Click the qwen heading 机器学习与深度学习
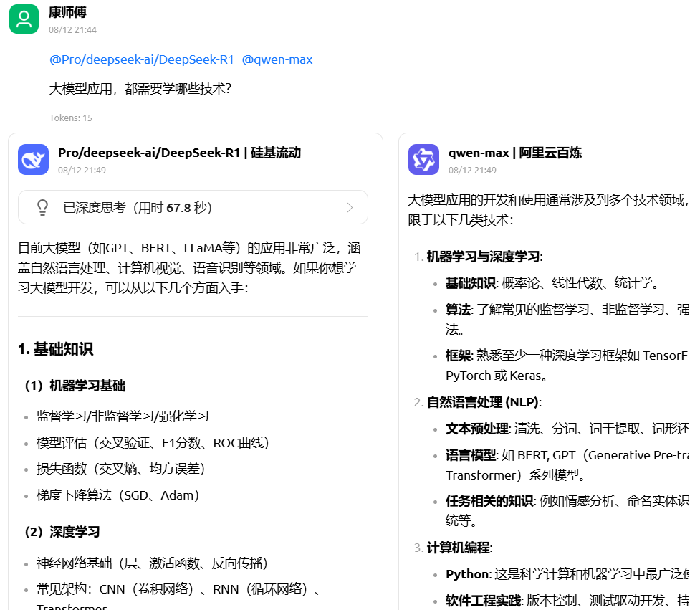This screenshot has height=610, width=700. tap(485, 257)
